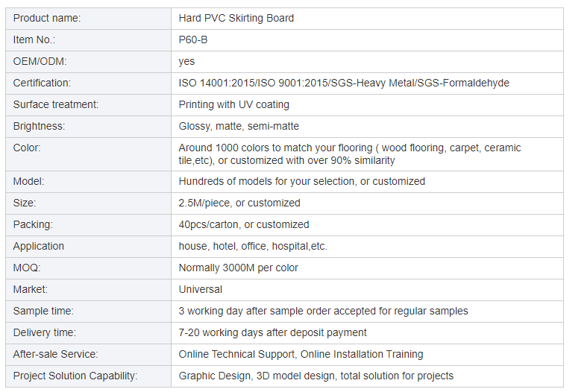Screen dimensions: 587x392
Task: Click the "Project Solution Capability:" label
Action: [x=75, y=376]
